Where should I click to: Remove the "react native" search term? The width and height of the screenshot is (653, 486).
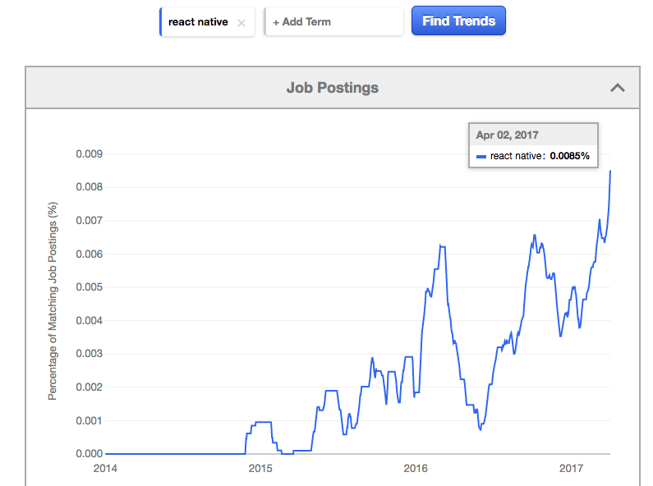[x=241, y=22]
